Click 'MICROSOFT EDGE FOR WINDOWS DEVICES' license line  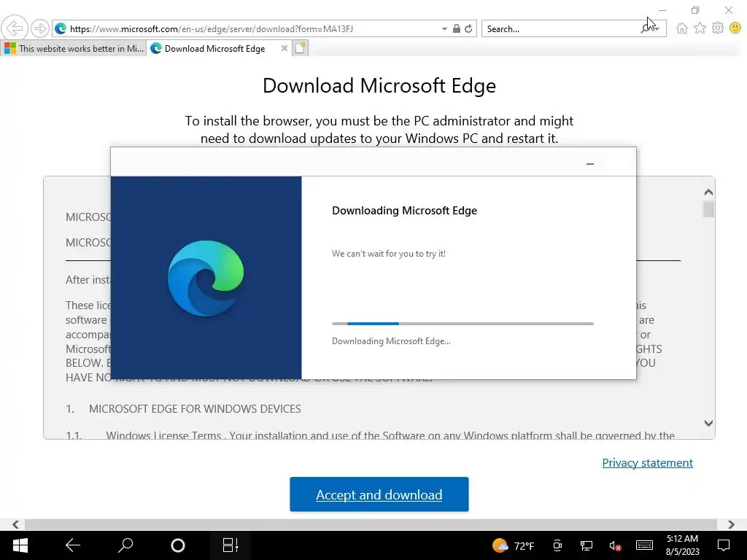195,408
